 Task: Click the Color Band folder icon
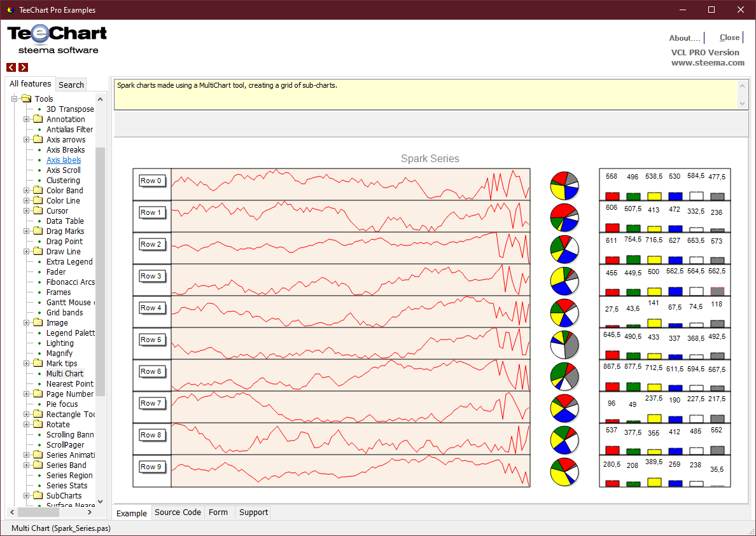point(38,191)
